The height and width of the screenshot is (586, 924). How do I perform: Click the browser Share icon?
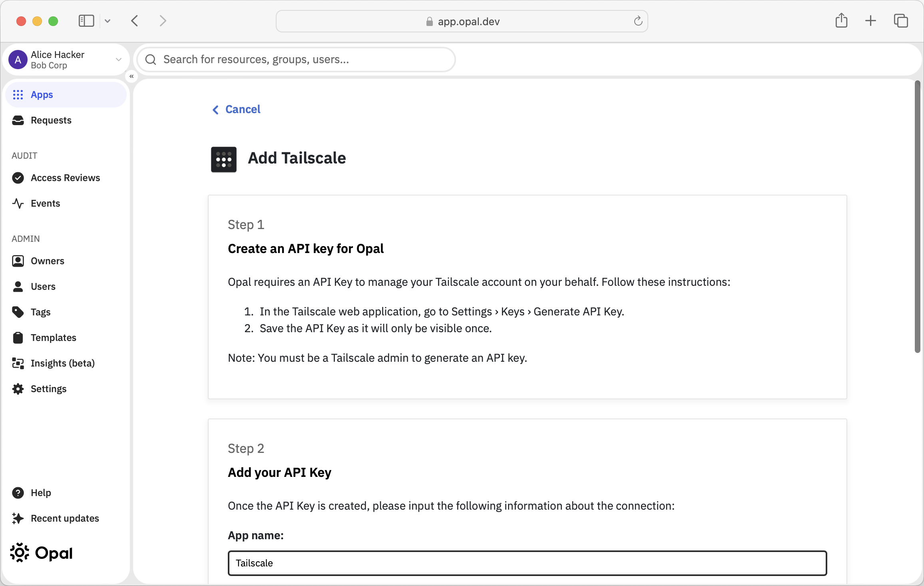(x=841, y=20)
